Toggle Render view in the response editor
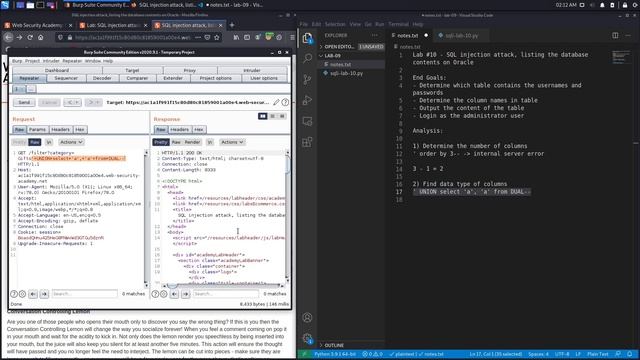 point(192,142)
